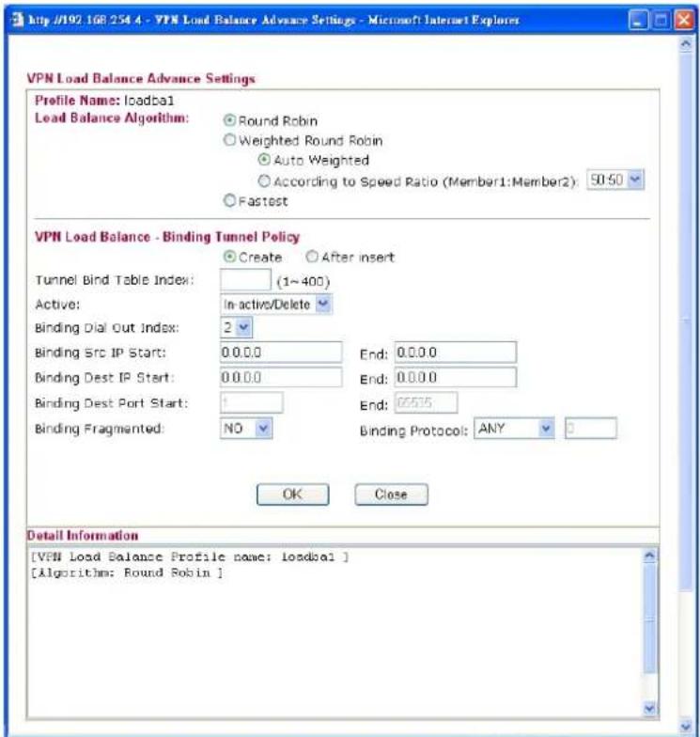
Task: Click the Tunnel Bind Table Index field
Action: (x=246, y=280)
